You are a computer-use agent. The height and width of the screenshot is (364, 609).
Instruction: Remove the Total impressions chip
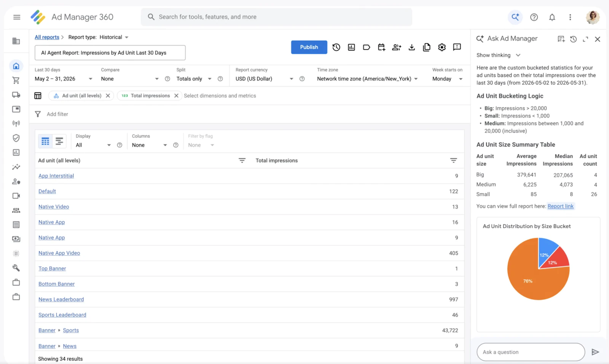(176, 96)
